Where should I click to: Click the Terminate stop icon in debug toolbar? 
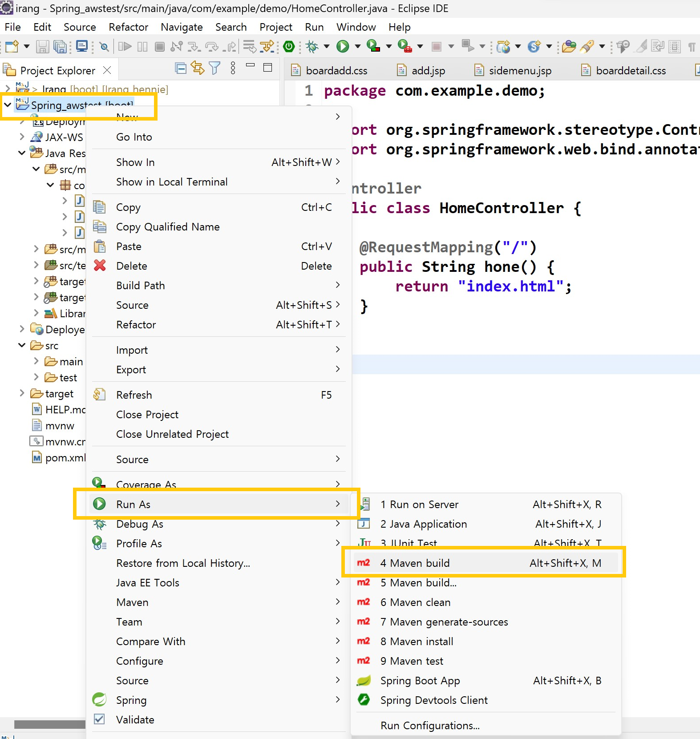click(x=160, y=46)
